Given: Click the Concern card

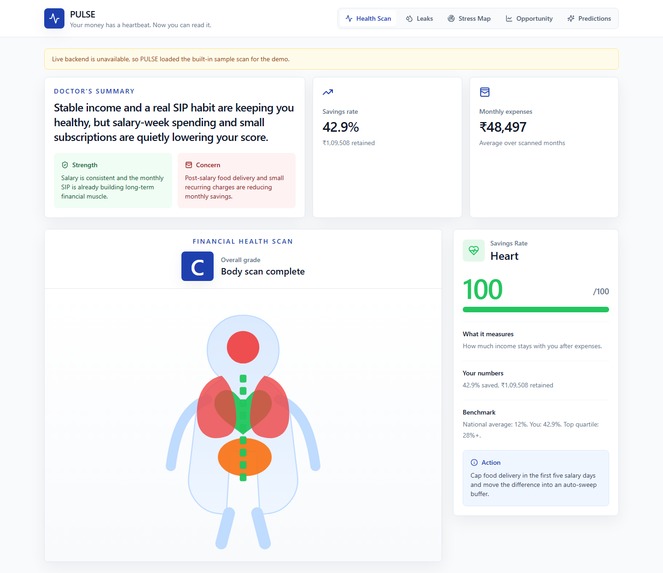Looking at the screenshot, I should (x=236, y=181).
